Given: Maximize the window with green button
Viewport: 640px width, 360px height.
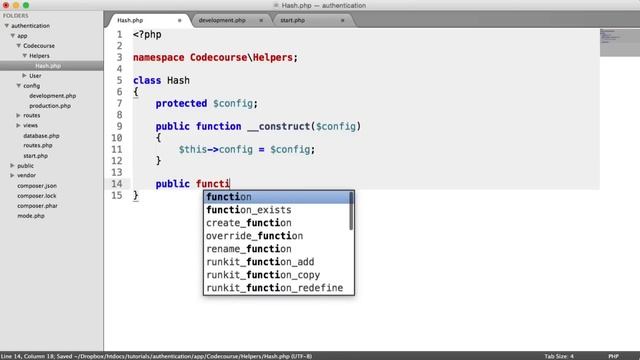Looking at the screenshot, I should (26, 5).
